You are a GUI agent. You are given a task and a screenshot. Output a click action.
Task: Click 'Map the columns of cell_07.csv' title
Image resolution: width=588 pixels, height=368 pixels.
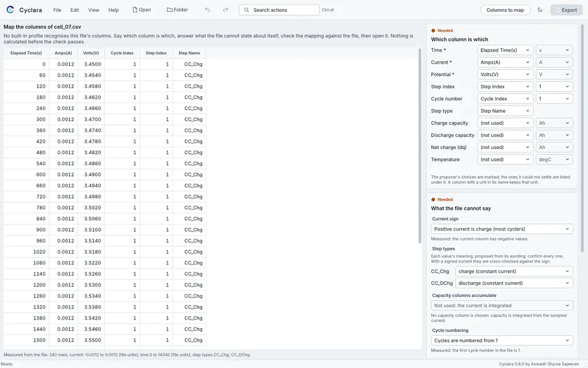tap(42, 27)
